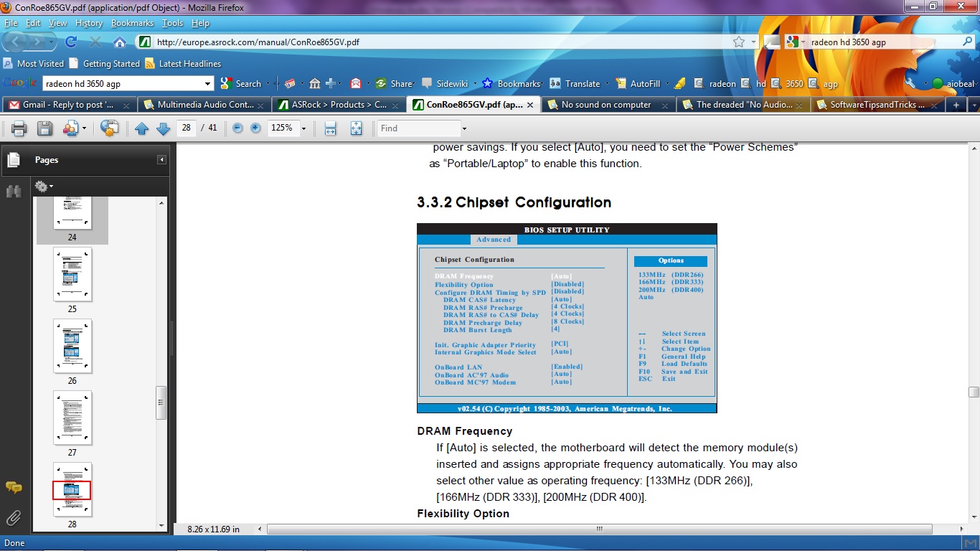Switch to the Multimedia Audio Cont... tab

pyautogui.click(x=204, y=105)
